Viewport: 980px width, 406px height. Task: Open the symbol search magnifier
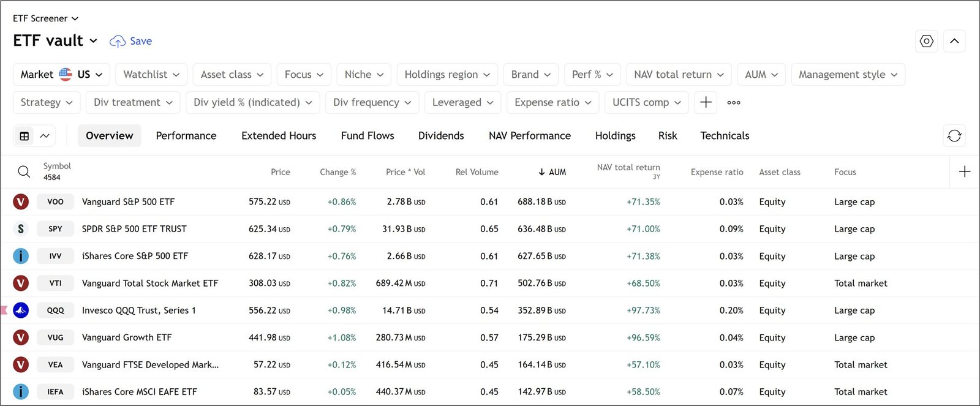point(24,171)
